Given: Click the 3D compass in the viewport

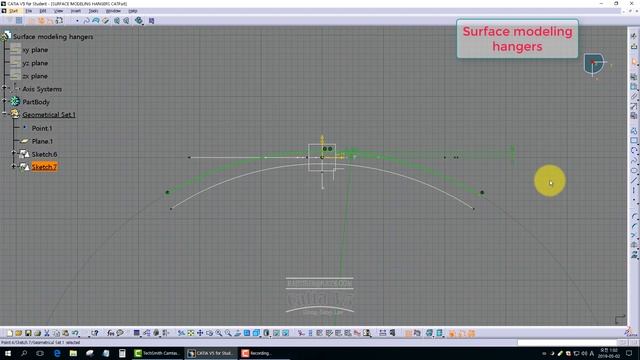Looking at the screenshot, I should 594,64.
